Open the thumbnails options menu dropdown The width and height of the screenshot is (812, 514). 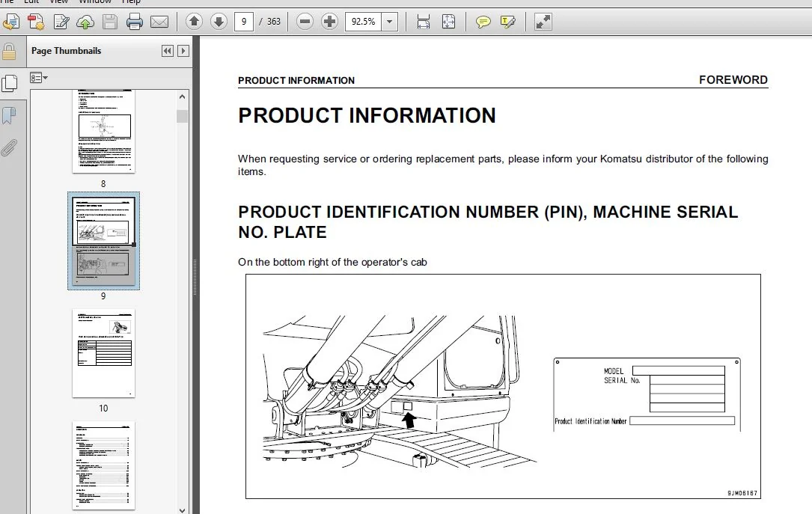[x=39, y=78]
